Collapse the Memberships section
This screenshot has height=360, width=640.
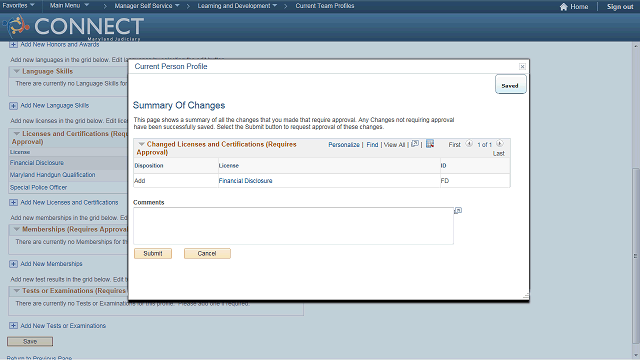point(16,229)
